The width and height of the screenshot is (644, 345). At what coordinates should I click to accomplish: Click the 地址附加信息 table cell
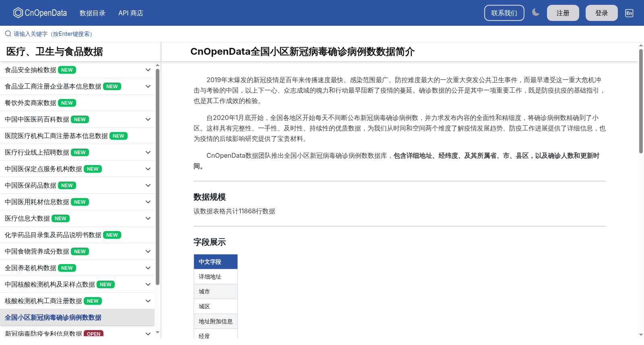216,321
